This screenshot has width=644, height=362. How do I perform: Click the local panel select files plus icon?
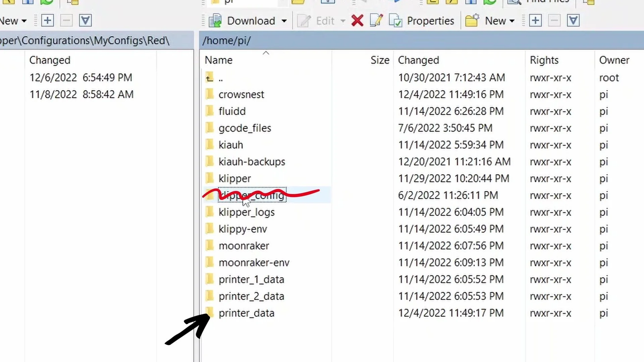coord(47,21)
